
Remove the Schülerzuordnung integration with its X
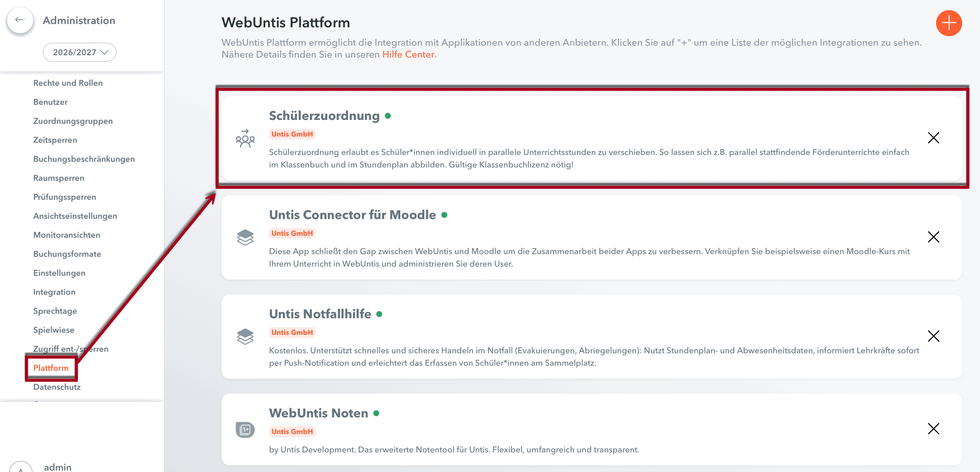point(933,138)
